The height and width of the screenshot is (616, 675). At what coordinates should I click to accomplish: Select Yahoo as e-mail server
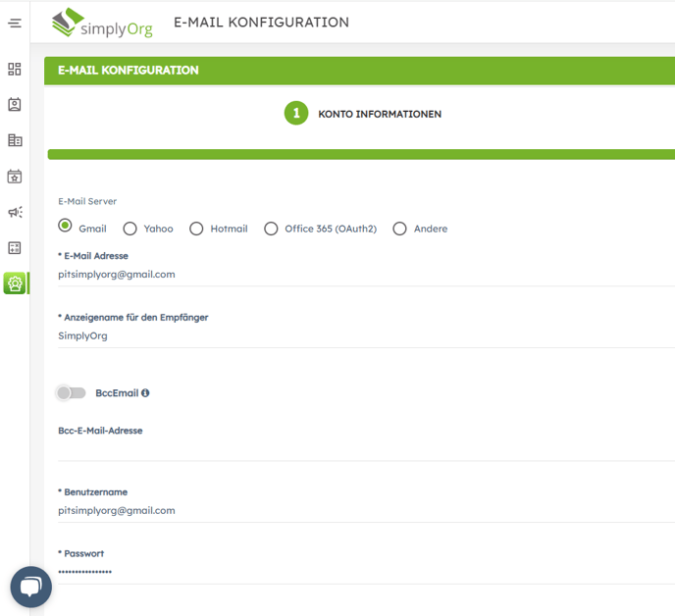(130, 229)
